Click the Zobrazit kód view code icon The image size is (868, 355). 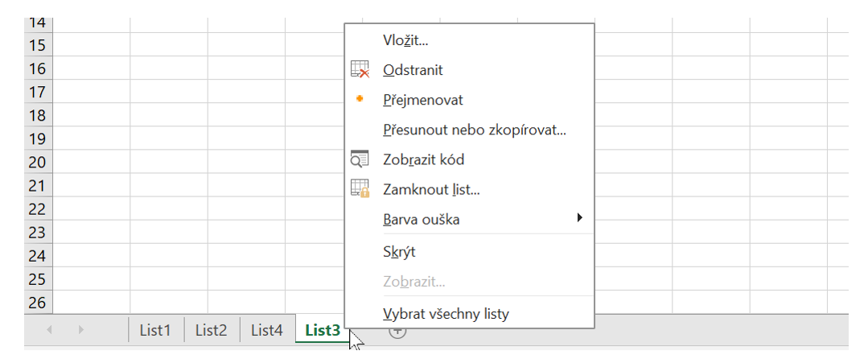(360, 159)
